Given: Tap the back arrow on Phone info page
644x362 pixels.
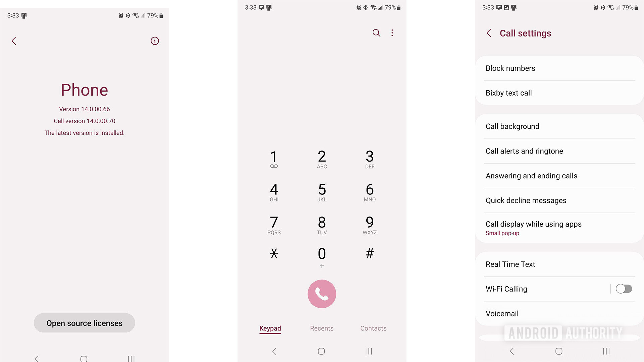Looking at the screenshot, I should point(14,40).
